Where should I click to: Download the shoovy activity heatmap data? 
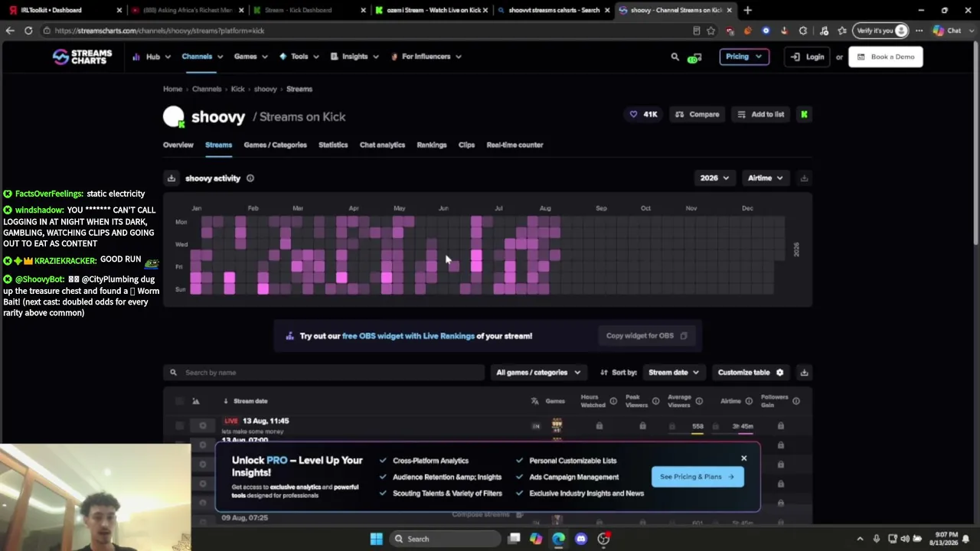coord(171,178)
